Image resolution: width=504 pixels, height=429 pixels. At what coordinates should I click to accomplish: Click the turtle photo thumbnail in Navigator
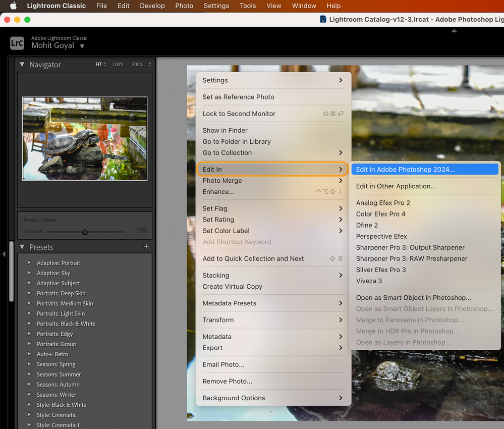(x=84, y=138)
